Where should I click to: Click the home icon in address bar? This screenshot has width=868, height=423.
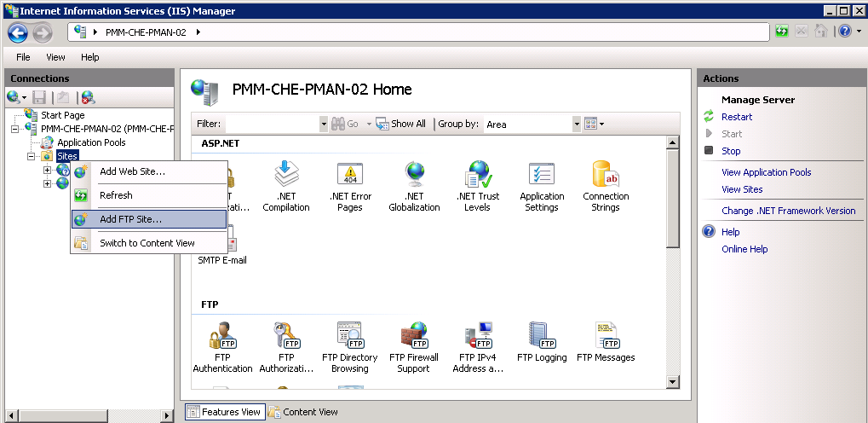click(821, 31)
